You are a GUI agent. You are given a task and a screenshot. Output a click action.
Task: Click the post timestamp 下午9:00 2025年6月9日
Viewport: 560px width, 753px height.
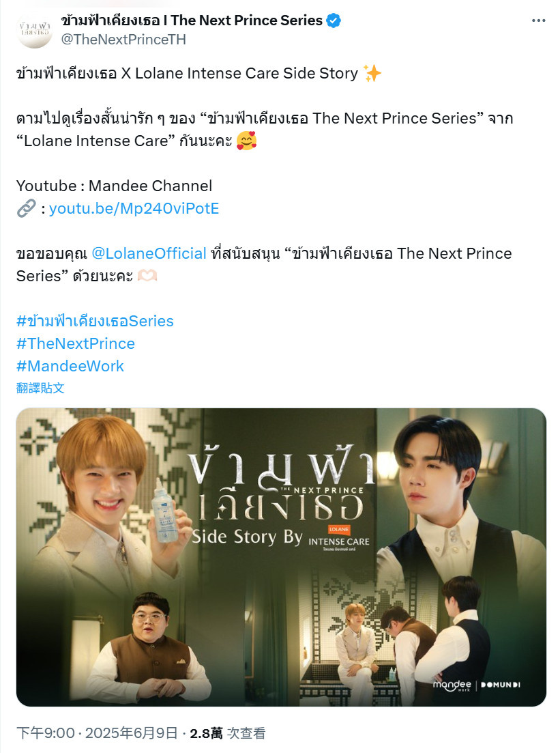(97, 733)
